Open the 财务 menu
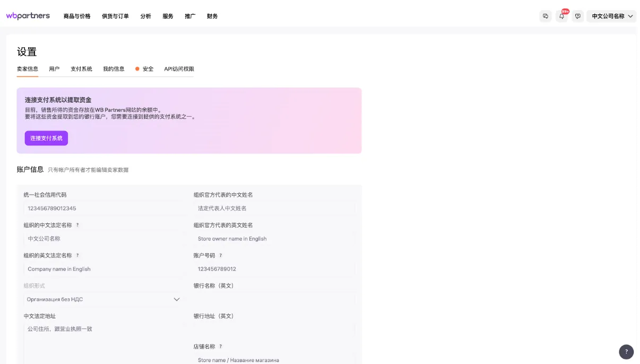Image resolution: width=640 pixels, height=364 pixels. tap(212, 16)
